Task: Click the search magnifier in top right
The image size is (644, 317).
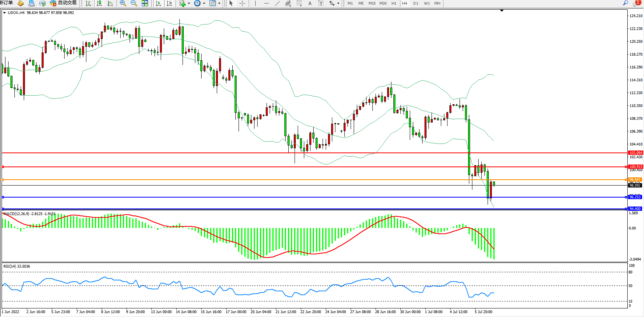Action: click(x=626, y=3)
